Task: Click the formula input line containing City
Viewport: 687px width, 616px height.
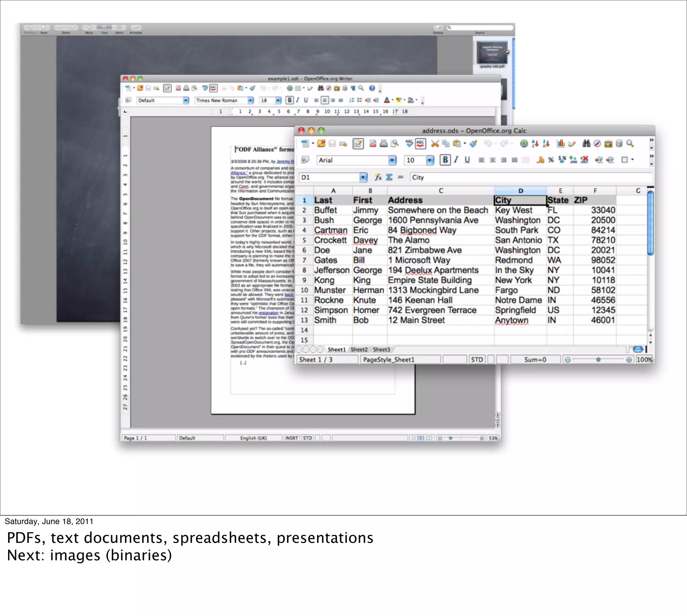Action: [531, 177]
